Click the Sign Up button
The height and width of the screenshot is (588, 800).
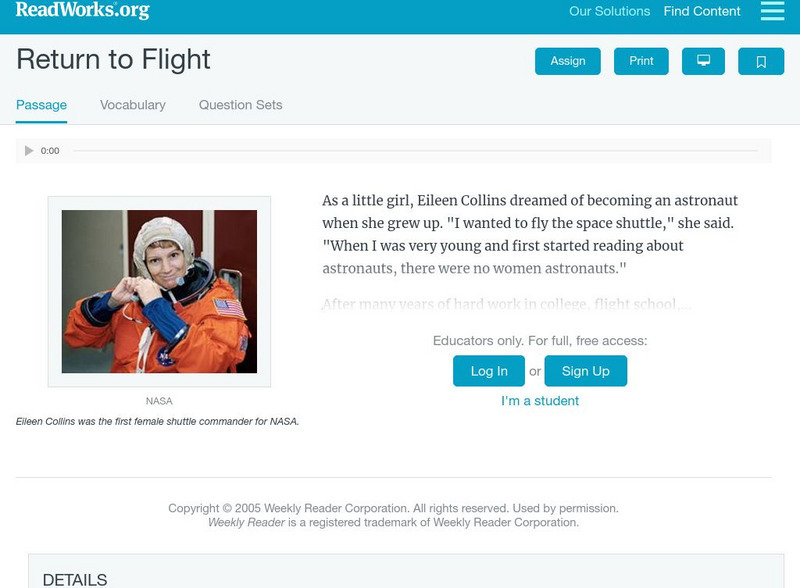pyautogui.click(x=588, y=370)
